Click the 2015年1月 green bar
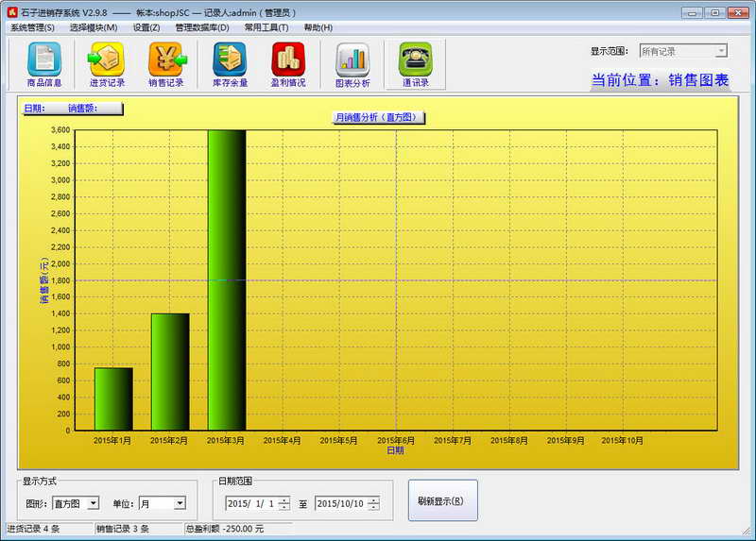Viewport: 756px width, 541px height. point(113,398)
